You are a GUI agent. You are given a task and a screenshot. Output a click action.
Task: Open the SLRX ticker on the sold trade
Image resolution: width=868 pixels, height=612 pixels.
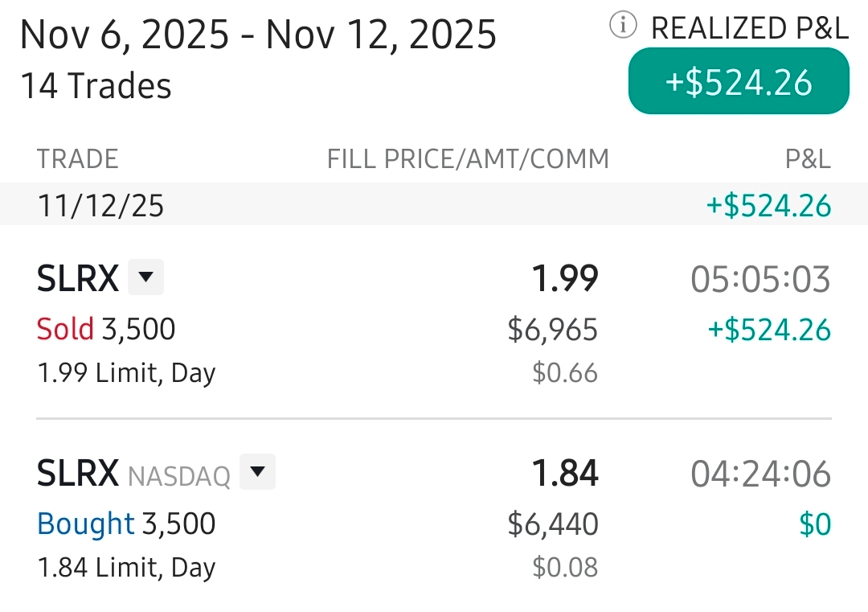78,279
